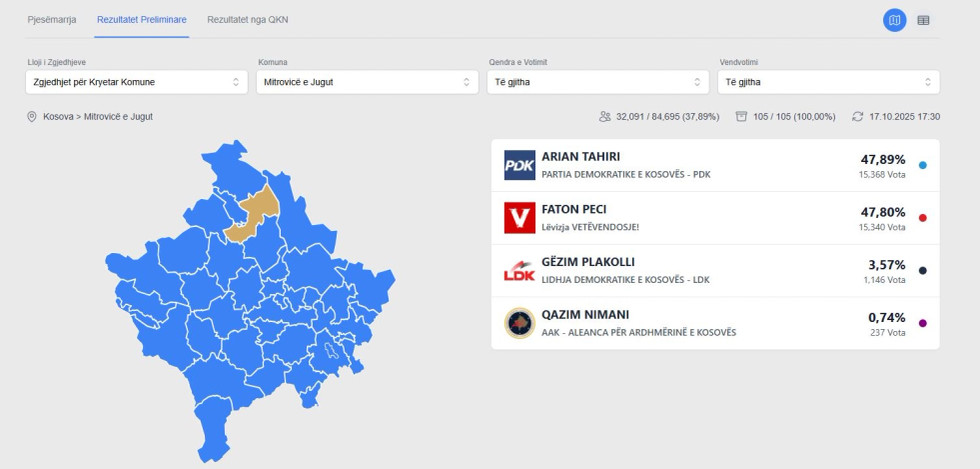Open the Qendra e Votimit dropdown

click(598, 82)
